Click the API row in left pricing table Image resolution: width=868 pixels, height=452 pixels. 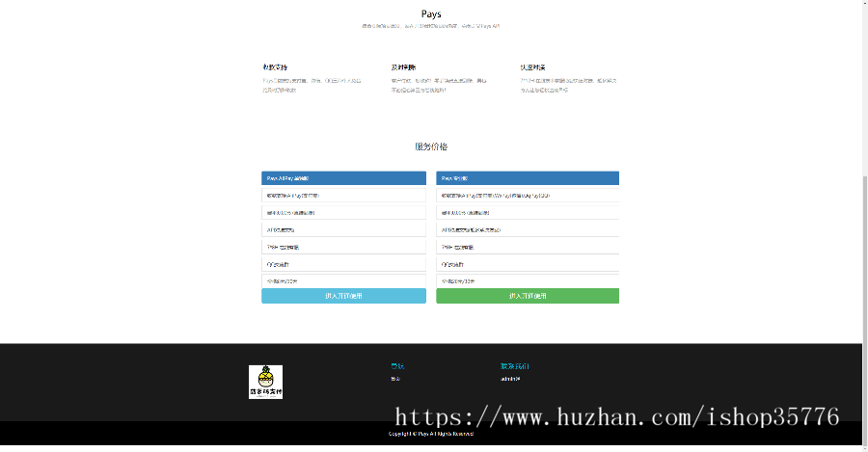click(x=343, y=229)
